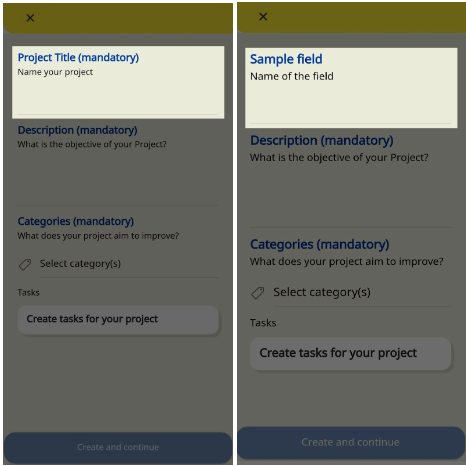Image resolution: width=466 pixels, height=466 pixels.
Task: Close the form containing the Sample field
Action: [x=263, y=17]
